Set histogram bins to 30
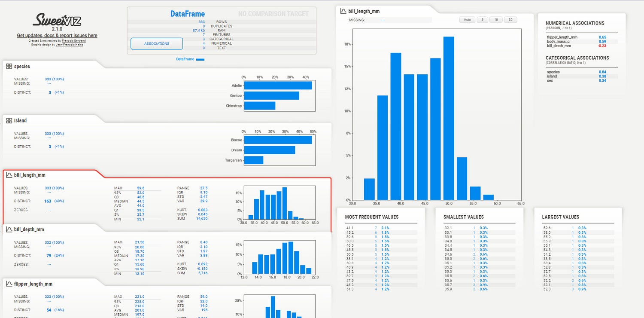Viewport: 644px width, 318px height. pyautogui.click(x=510, y=20)
